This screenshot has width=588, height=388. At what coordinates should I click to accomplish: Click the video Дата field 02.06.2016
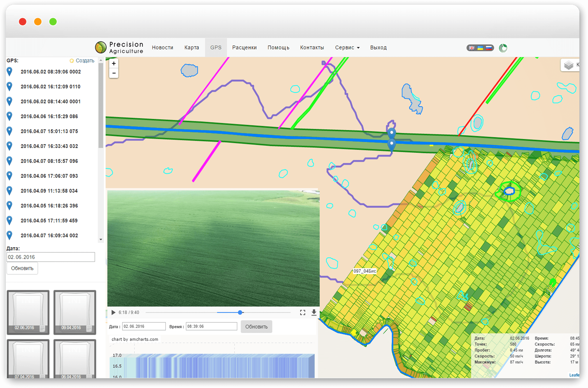click(x=144, y=326)
